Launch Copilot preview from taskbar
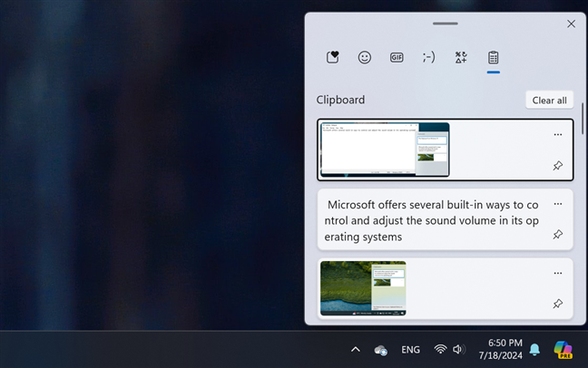 (563, 350)
